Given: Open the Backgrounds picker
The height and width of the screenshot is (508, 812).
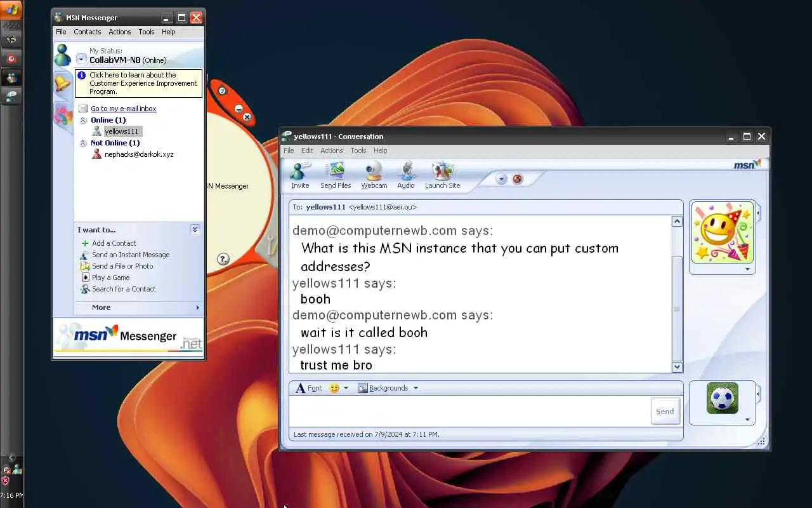Looking at the screenshot, I should (383, 388).
